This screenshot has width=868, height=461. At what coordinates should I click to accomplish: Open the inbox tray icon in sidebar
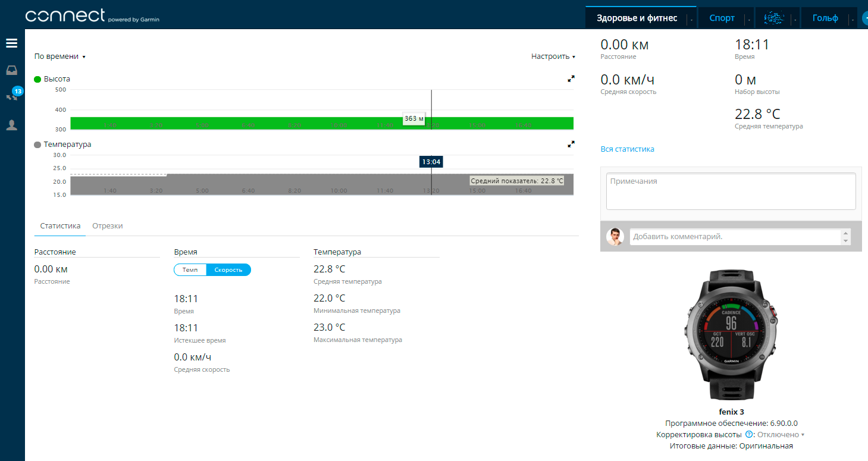coord(11,70)
